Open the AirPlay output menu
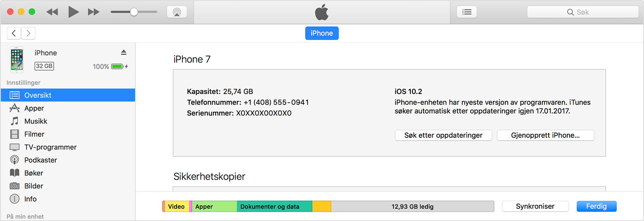The width and height of the screenshot is (644, 221). point(177,12)
